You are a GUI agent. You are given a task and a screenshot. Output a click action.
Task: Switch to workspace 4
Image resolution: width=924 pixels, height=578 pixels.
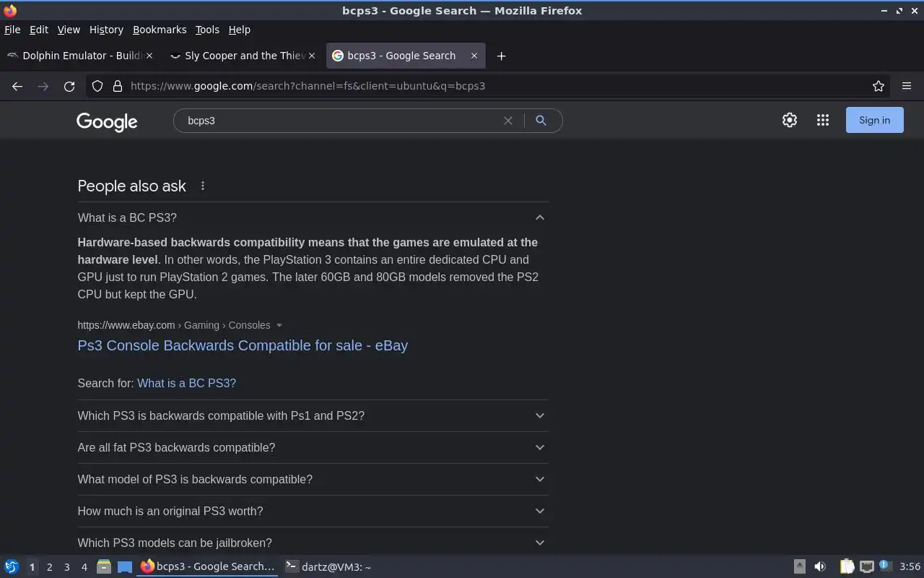pyautogui.click(x=84, y=567)
